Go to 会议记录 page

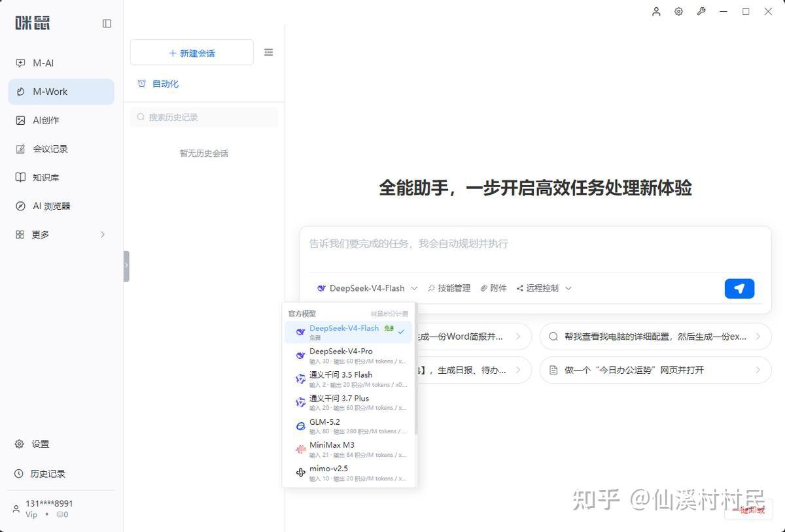point(61,149)
